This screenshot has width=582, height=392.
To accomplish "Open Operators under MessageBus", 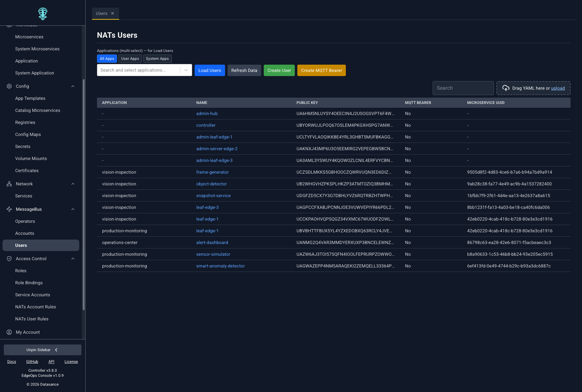I will 25,221.
